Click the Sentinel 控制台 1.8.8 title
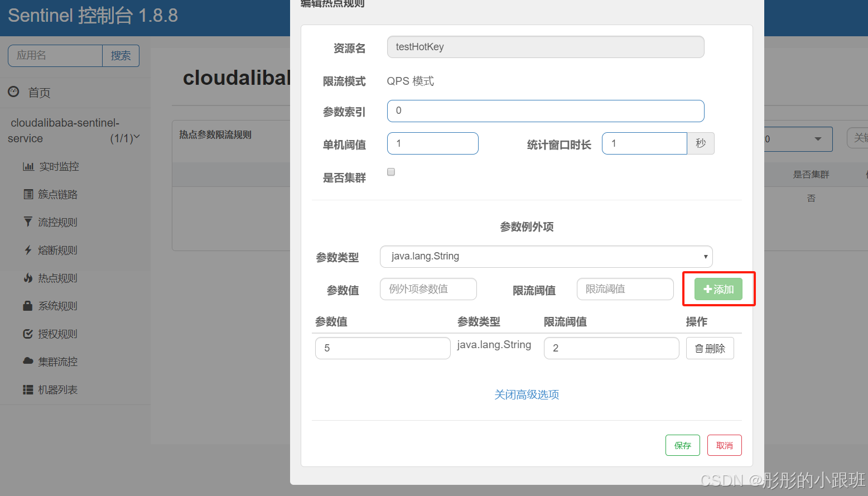868x496 pixels. (93, 16)
